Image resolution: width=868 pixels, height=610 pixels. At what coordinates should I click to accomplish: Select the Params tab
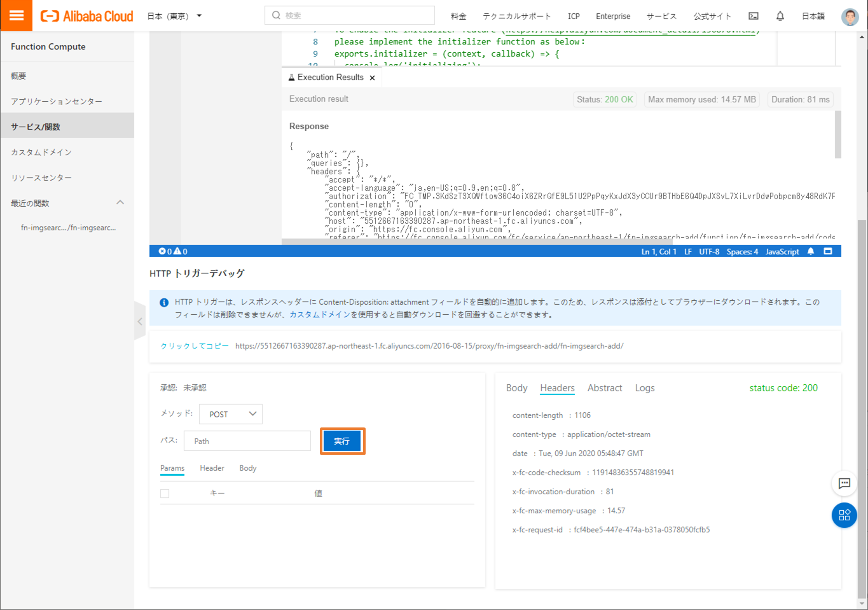[172, 468]
